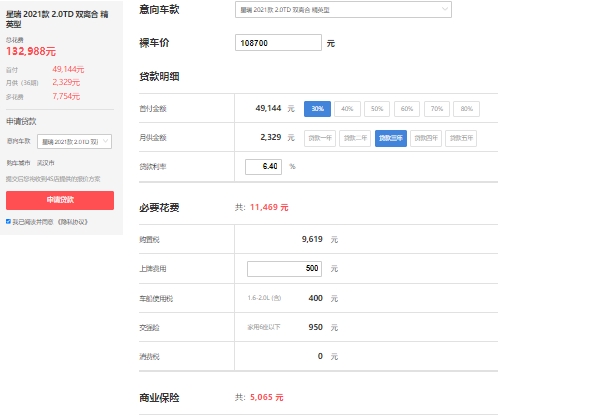Choose 40% down payment ratio

tap(347, 108)
